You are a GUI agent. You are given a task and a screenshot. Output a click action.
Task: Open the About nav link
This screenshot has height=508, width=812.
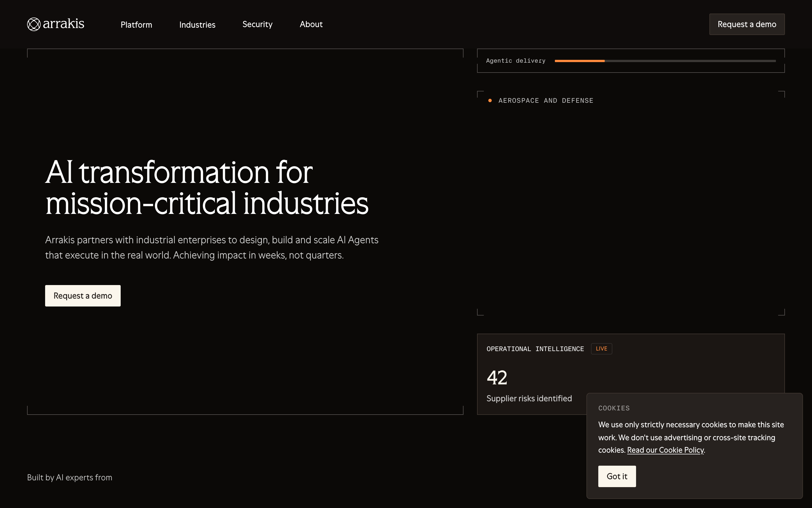pos(311,24)
